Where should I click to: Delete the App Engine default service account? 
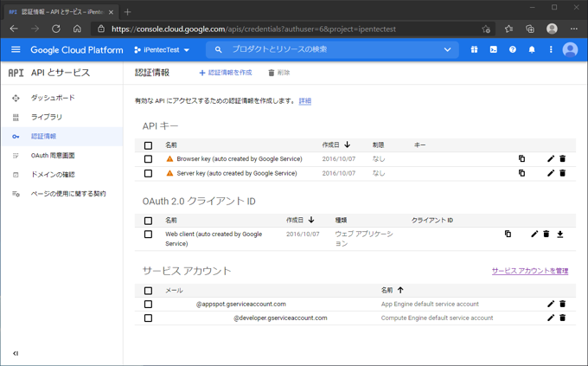pyautogui.click(x=563, y=304)
